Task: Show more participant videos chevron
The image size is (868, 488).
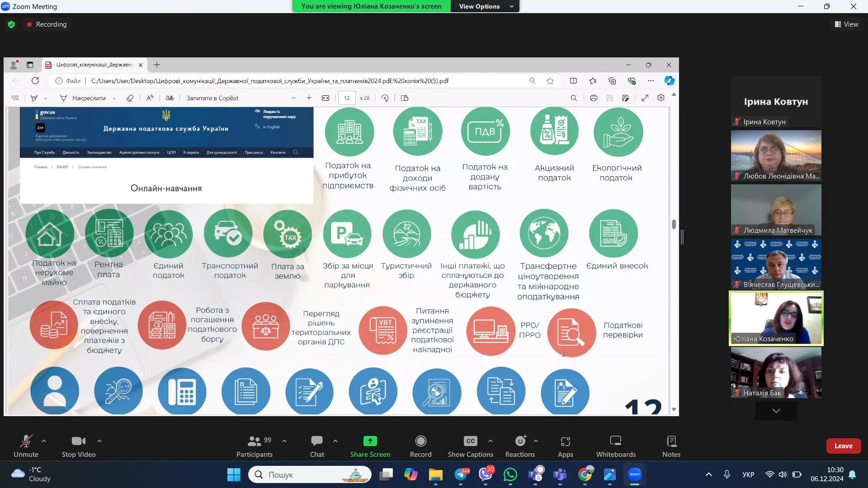Action: pyautogui.click(x=776, y=411)
